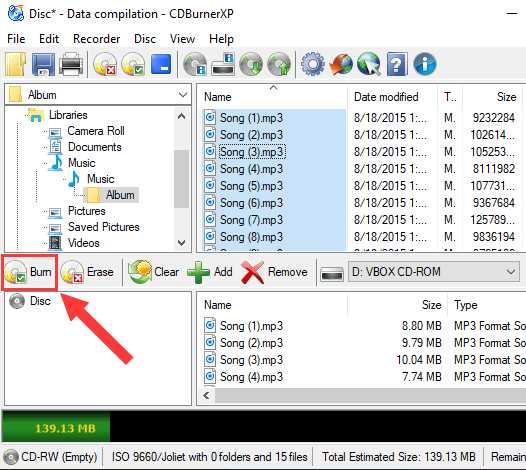Select Libraries in folder tree

pos(68,115)
